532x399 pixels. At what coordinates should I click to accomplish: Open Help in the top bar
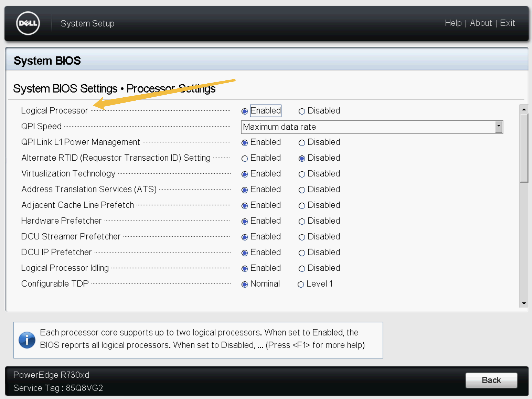pyautogui.click(x=453, y=23)
